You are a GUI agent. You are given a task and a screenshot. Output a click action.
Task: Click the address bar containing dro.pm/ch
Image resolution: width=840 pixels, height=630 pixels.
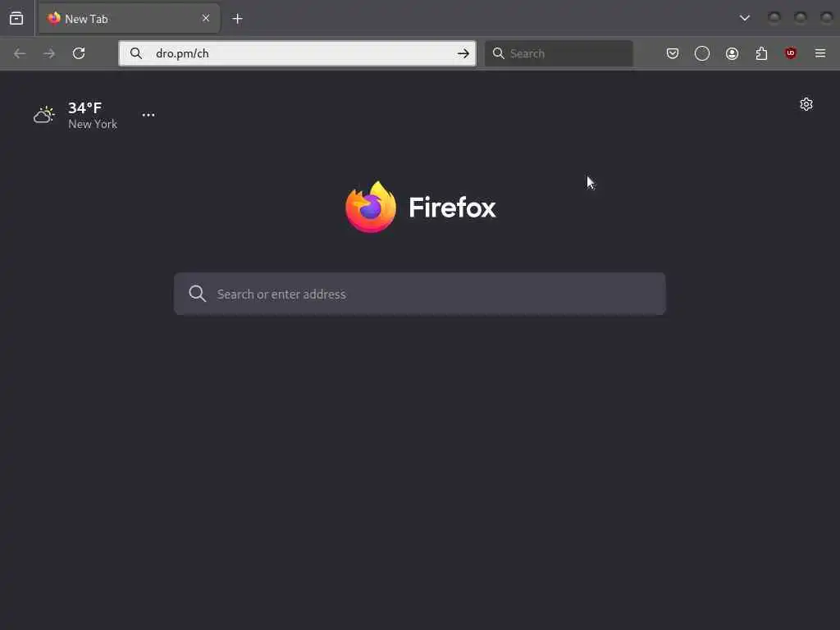point(297,53)
